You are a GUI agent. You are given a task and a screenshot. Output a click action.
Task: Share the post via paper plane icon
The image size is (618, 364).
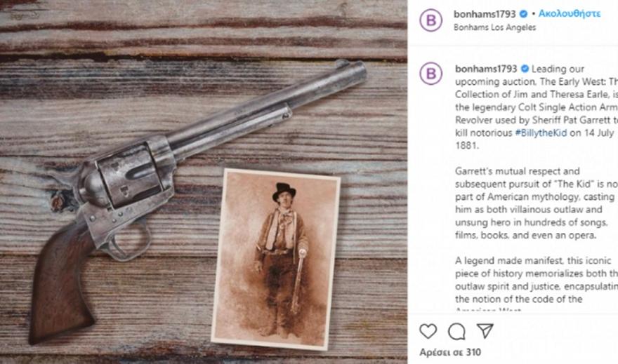[485, 330]
